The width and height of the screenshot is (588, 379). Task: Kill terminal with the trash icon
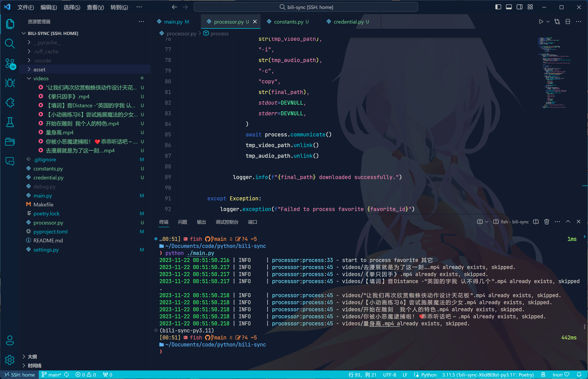[547, 222]
